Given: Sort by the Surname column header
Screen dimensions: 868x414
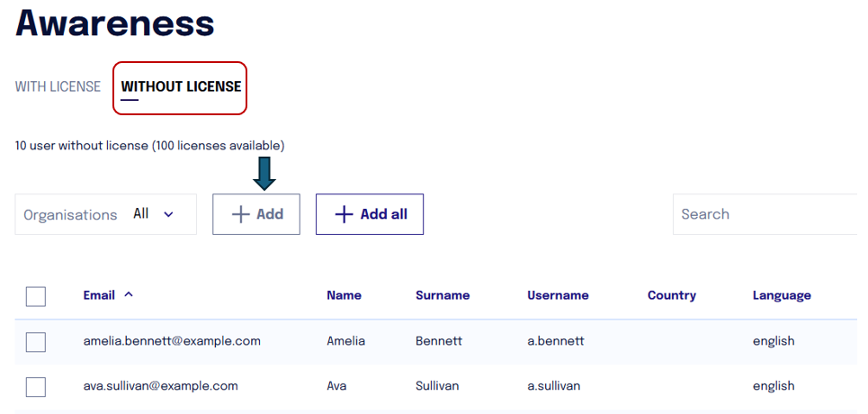Looking at the screenshot, I should point(443,295).
